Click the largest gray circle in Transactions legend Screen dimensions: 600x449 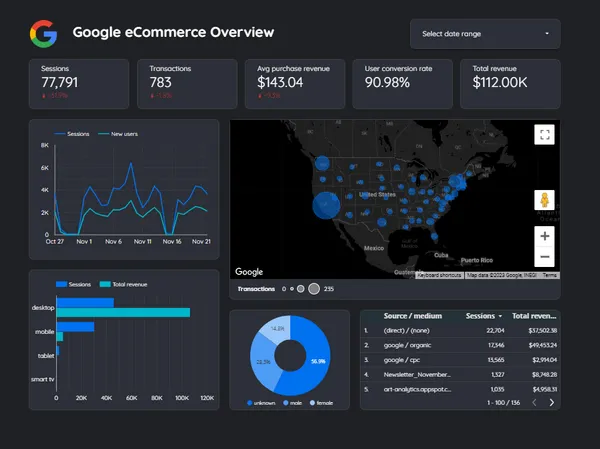click(x=314, y=289)
